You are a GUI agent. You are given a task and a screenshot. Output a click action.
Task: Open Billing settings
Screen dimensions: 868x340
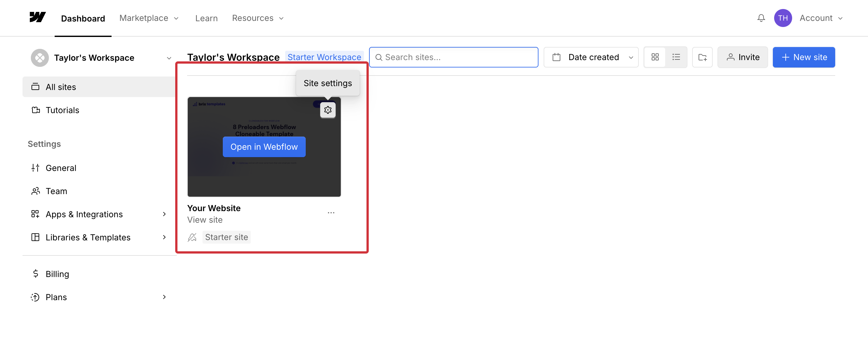click(99, 273)
